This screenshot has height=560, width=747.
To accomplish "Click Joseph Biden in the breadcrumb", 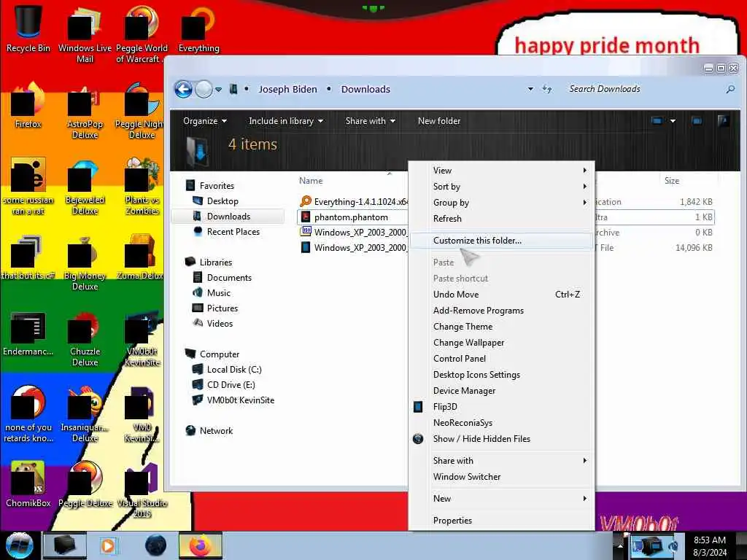I will tap(287, 89).
